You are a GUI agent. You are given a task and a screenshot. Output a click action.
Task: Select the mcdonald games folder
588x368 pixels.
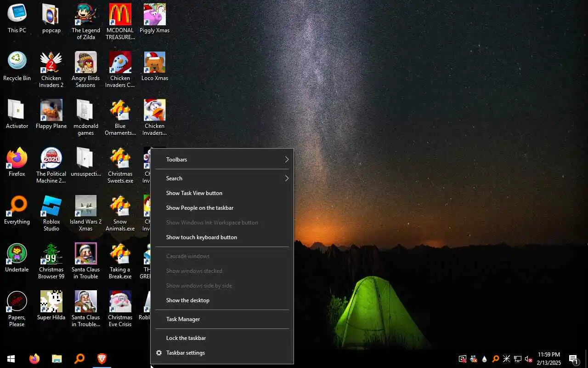pyautogui.click(x=86, y=118)
